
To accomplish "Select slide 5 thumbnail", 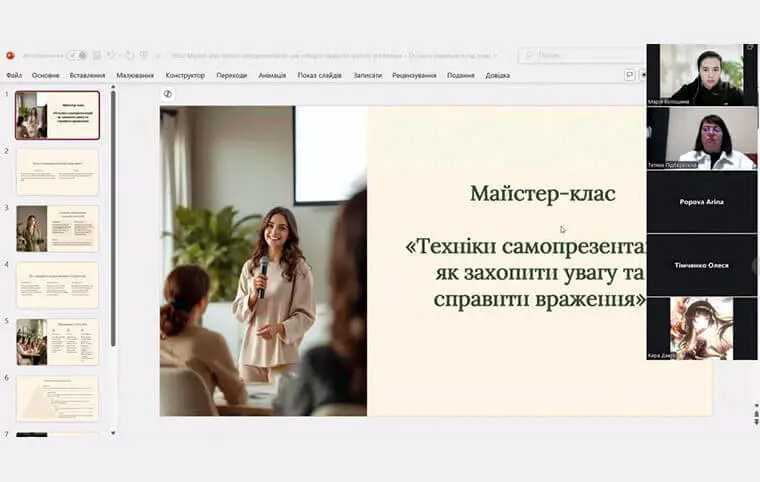I will coord(57,342).
